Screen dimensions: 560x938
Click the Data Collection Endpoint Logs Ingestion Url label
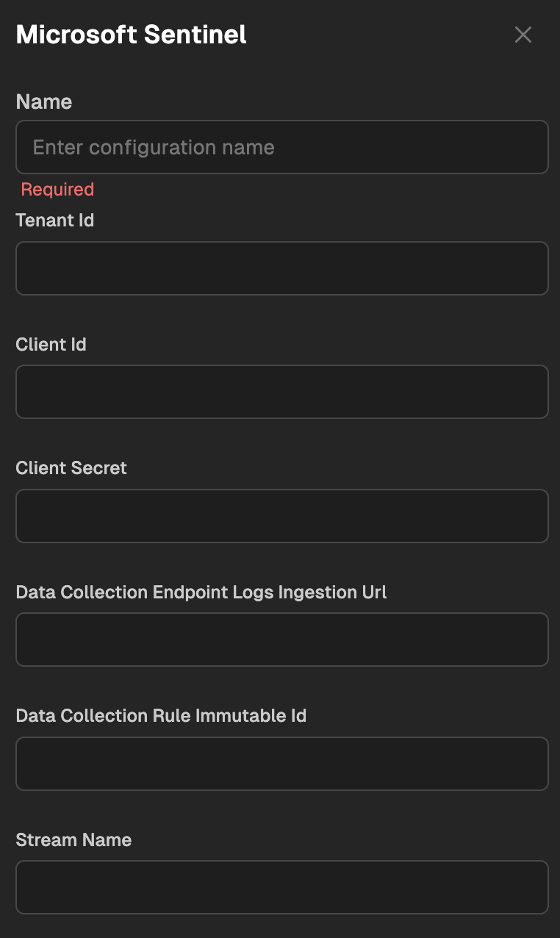201,592
